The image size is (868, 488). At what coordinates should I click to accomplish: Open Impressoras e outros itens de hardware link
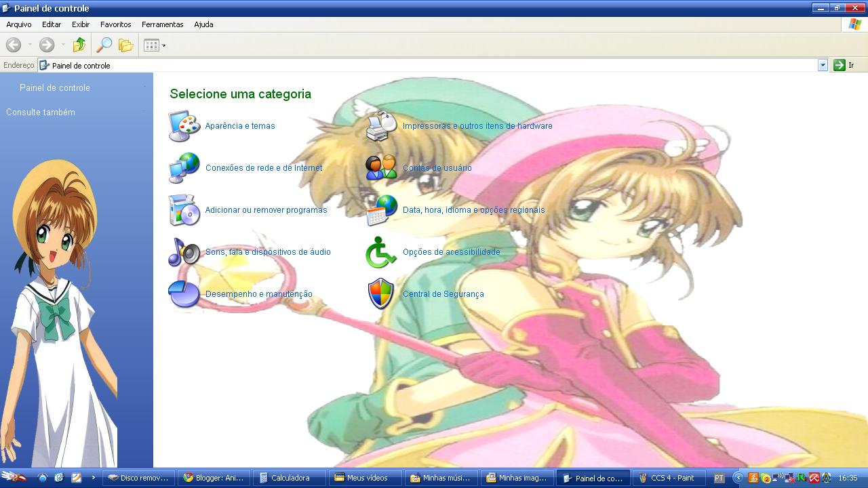tap(477, 126)
